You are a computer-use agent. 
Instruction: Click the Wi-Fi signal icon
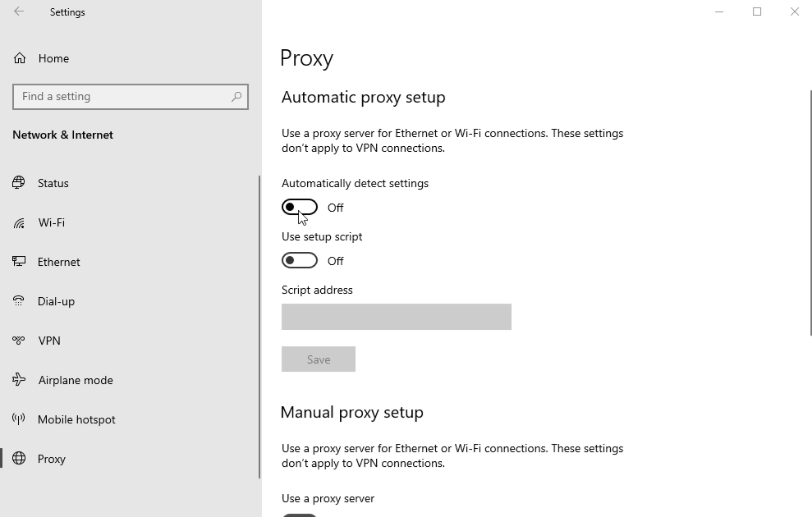pyautogui.click(x=19, y=222)
